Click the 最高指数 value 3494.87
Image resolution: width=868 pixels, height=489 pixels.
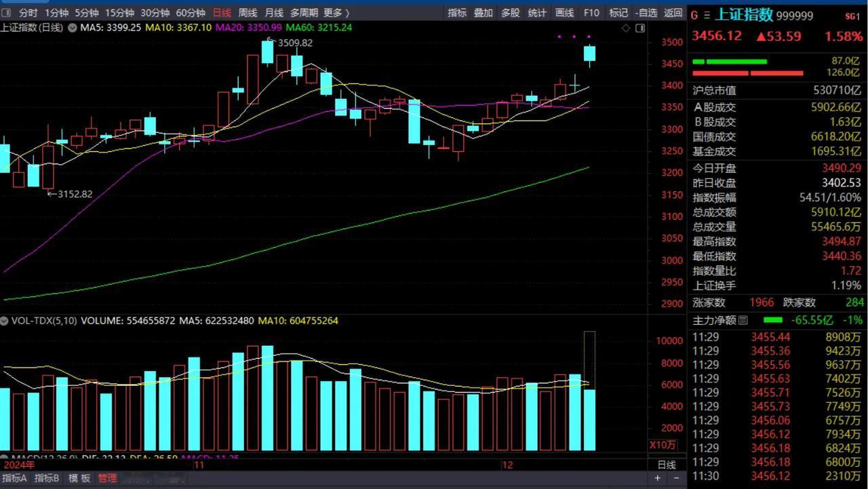pyautogui.click(x=842, y=241)
